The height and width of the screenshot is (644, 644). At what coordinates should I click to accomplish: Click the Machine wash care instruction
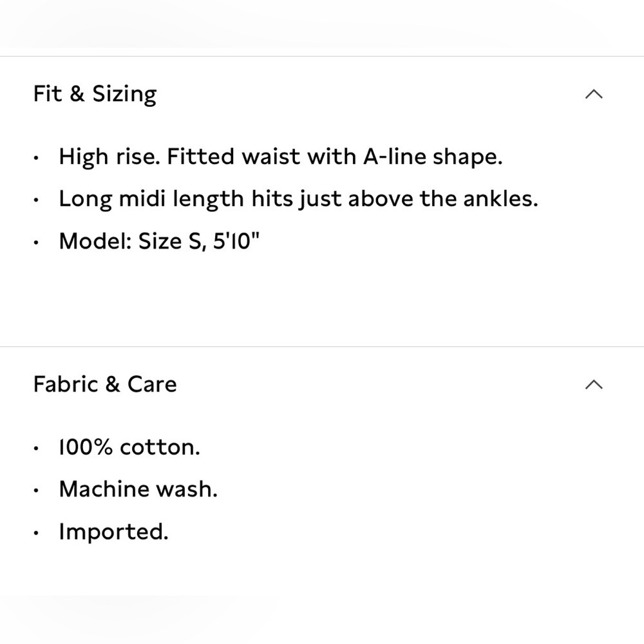[138, 489]
